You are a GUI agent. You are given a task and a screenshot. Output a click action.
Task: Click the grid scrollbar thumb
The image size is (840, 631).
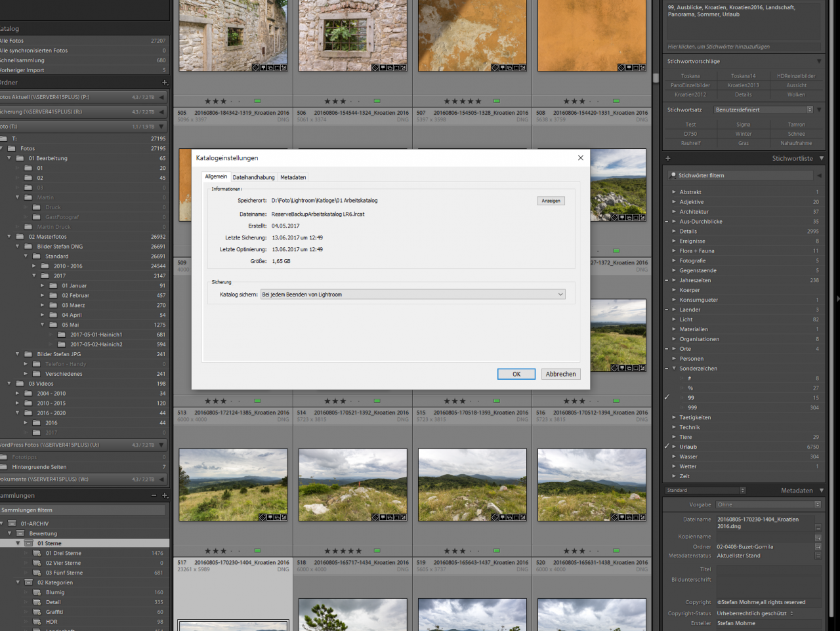(656, 77)
